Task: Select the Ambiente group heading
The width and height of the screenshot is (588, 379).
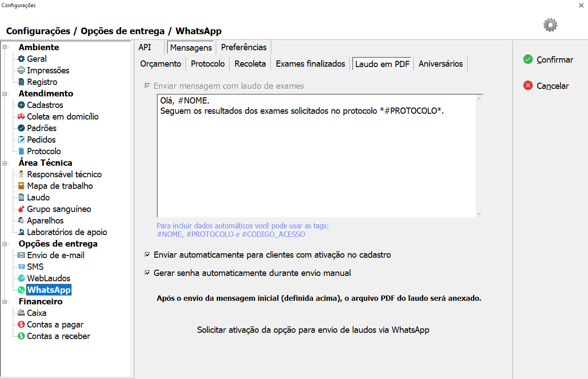Action: (39, 47)
